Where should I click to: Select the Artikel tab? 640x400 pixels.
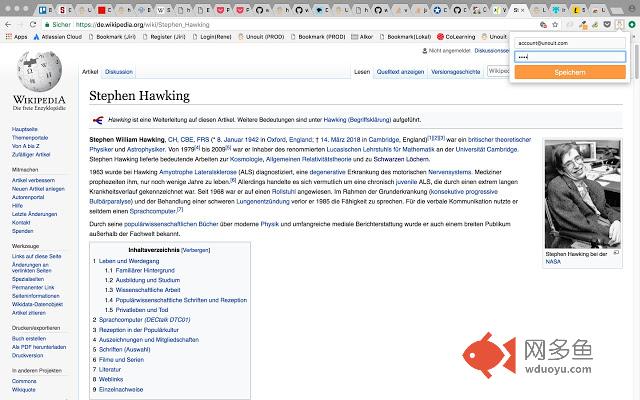(90, 72)
